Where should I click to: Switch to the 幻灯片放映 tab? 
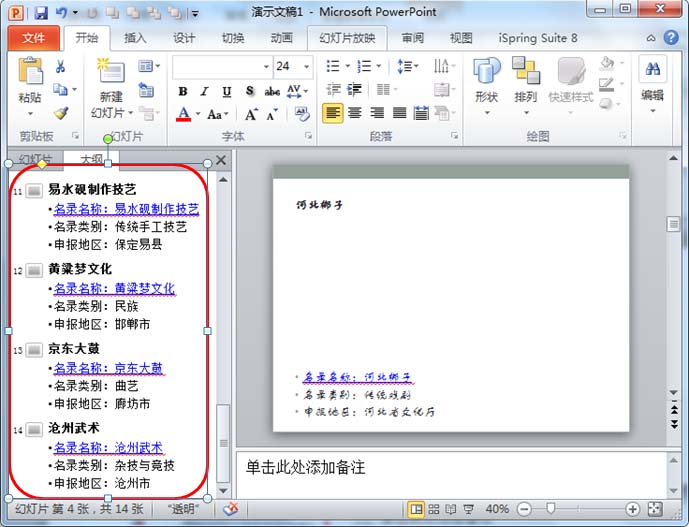[x=347, y=38]
